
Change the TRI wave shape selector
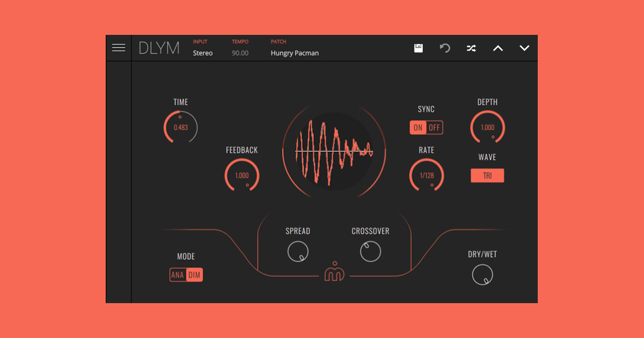[487, 175]
